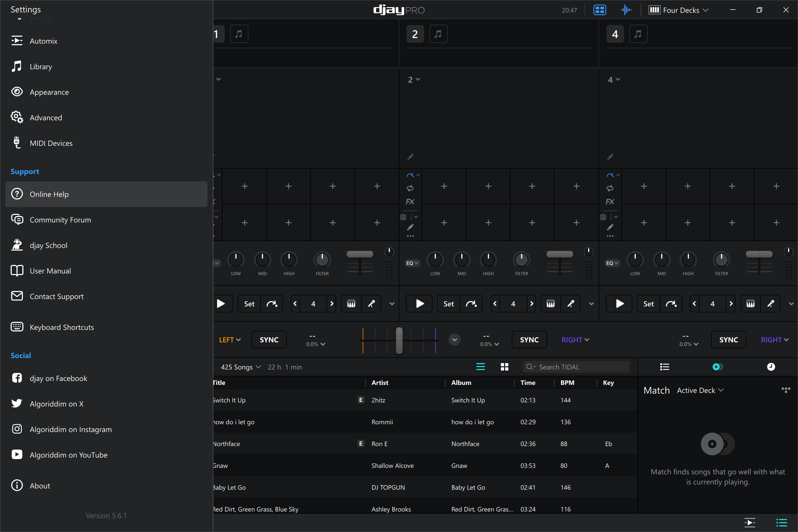Toggle deck 4 microphone button
The width and height of the screenshot is (798, 532).
click(x=771, y=304)
